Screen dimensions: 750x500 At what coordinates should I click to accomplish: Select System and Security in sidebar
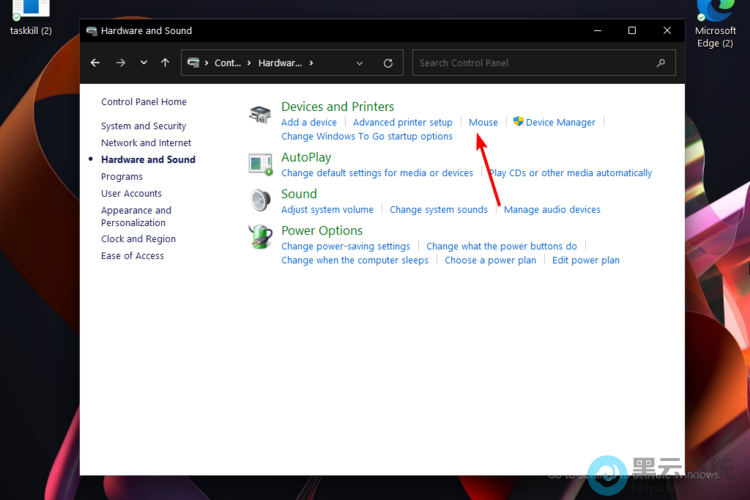pos(143,126)
